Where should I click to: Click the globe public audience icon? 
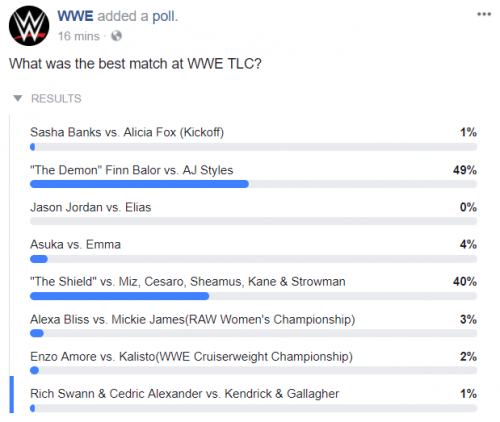click(116, 36)
